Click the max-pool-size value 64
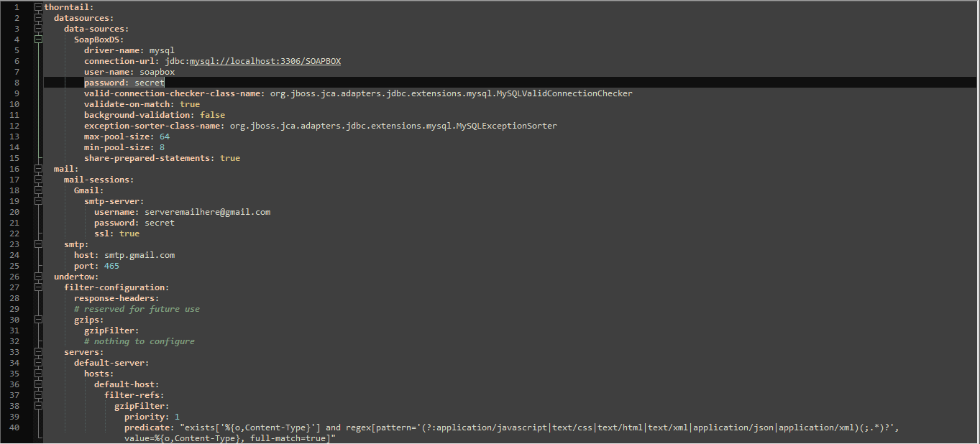This screenshot has width=980, height=444. coord(165,137)
